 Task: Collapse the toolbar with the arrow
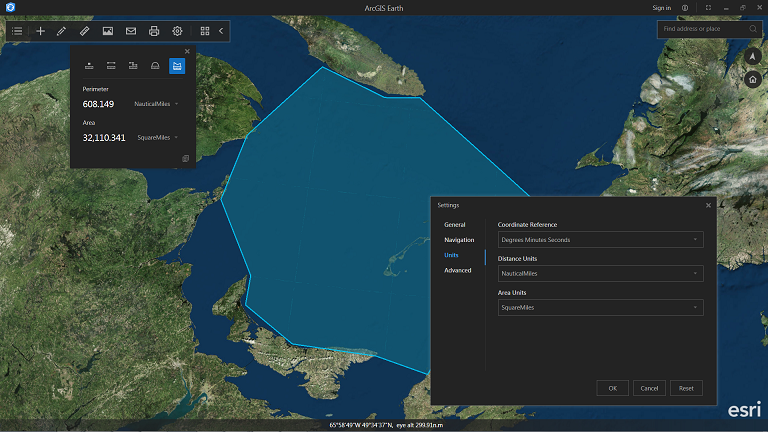pyautogui.click(x=221, y=31)
